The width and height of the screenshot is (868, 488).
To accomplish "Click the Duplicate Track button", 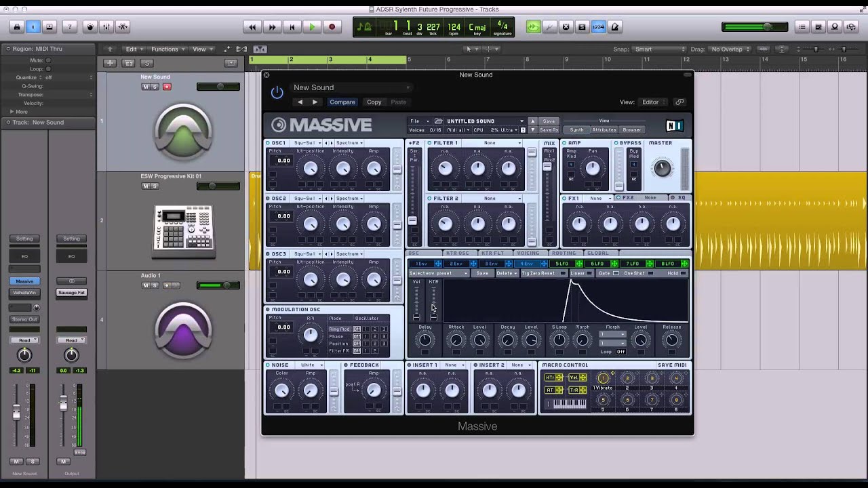I will point(128,63).
